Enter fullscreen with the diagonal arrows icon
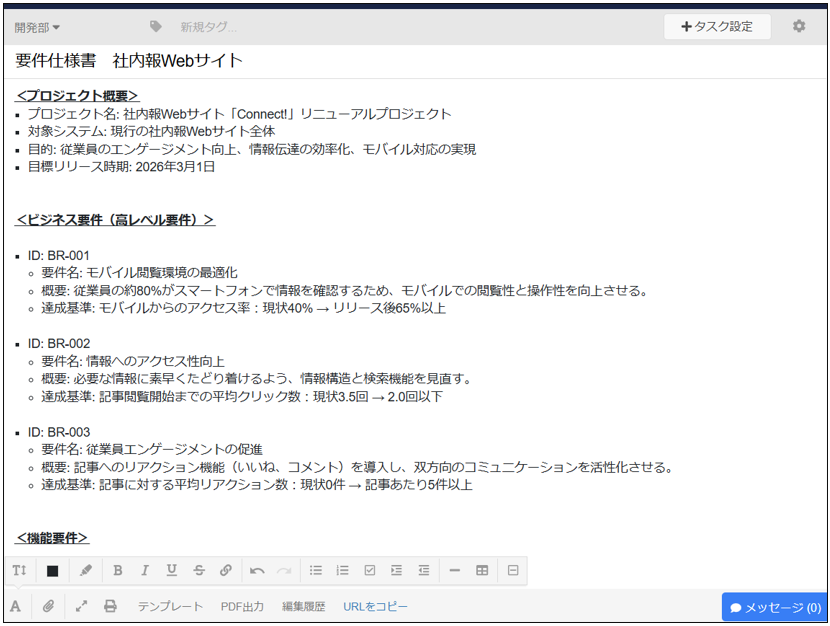 point(82,605)
